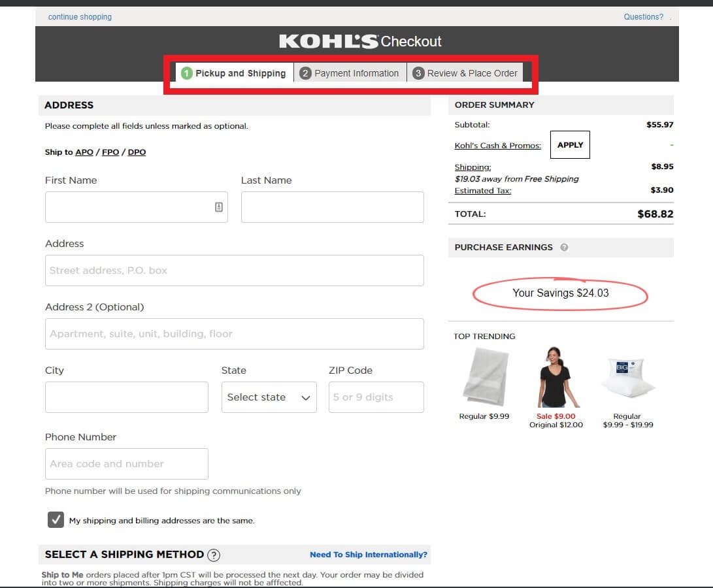Click the Phone Number input field
The image size is (713, 588).
pyautogui.click(x=126, y=464)
